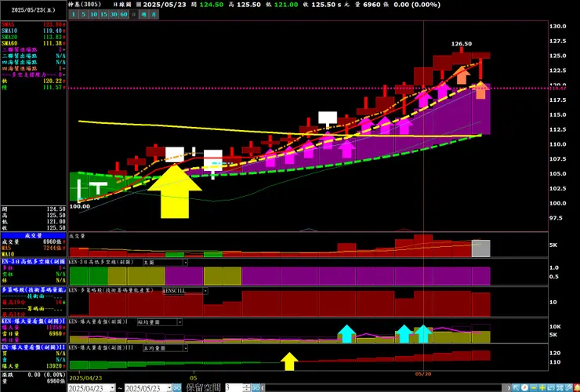Click the round clock-like toolbar icon
Image resolution: width=580 pixels, height=392 pixels.
click(x=524, y=388)
